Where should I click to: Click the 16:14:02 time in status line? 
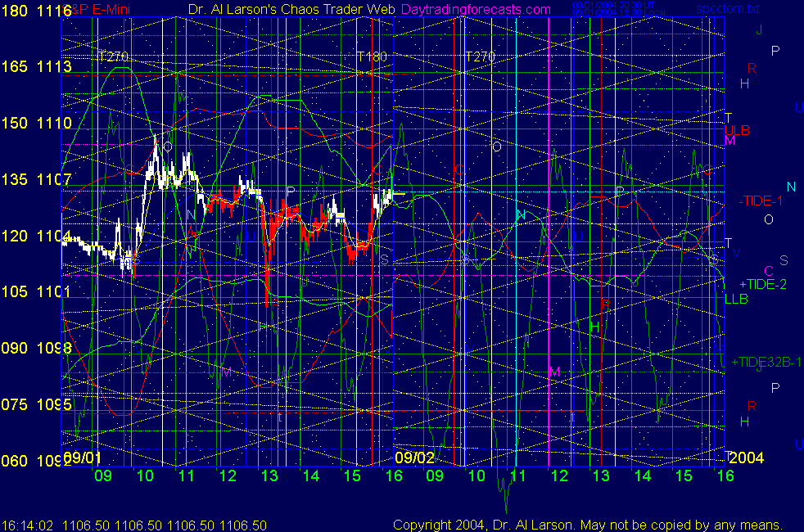(x=27, y=525)
